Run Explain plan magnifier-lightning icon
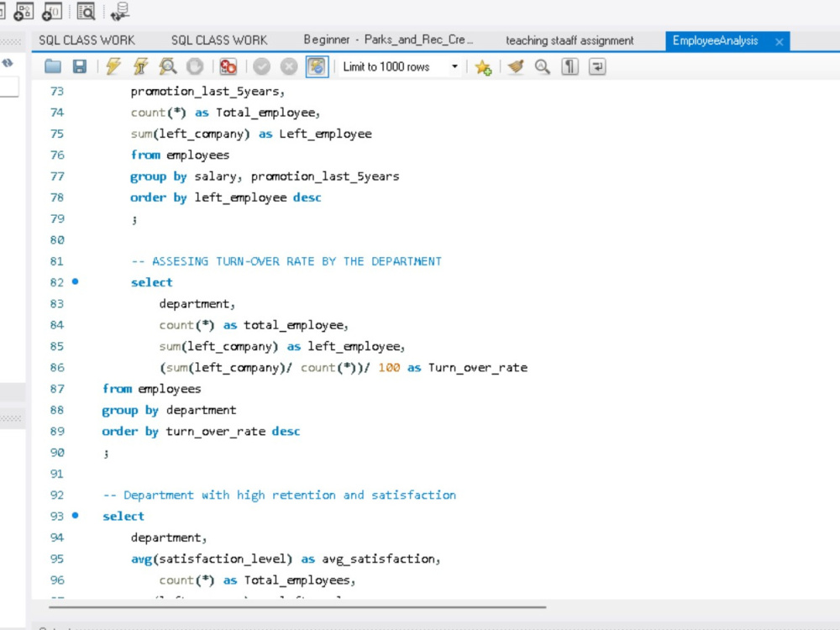 point(168,66)
